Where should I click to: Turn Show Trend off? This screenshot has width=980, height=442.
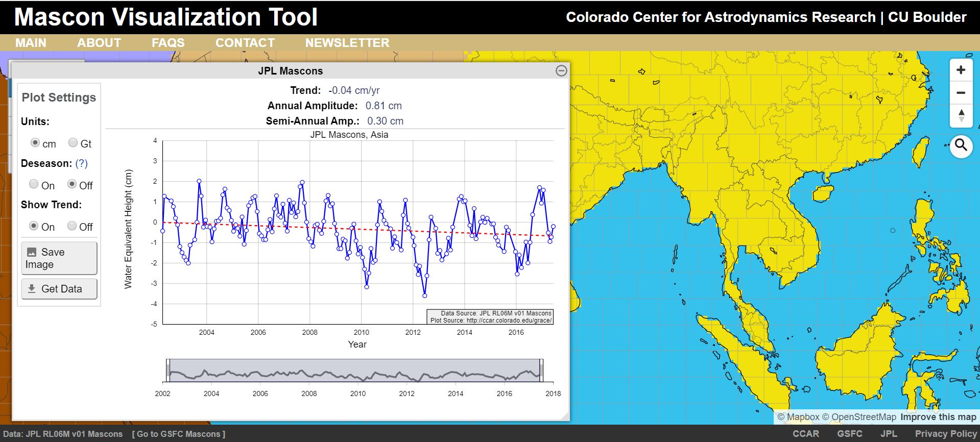(x=73, y=226)
